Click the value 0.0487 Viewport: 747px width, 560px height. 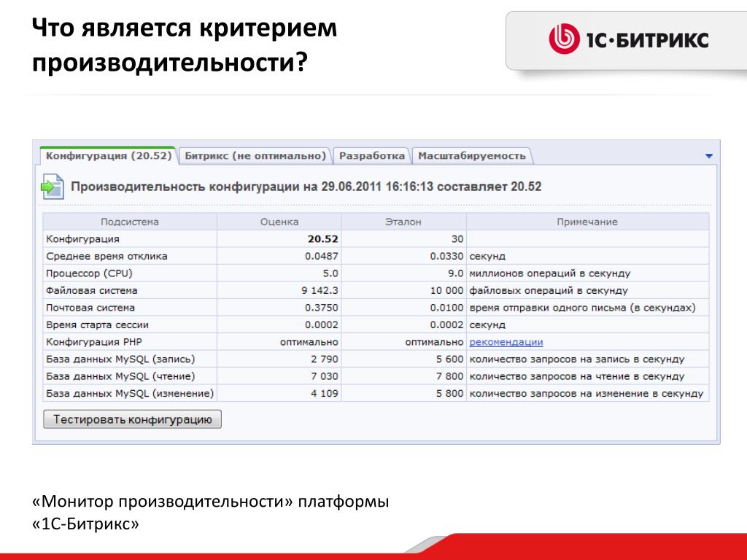[x=322, y=256]
